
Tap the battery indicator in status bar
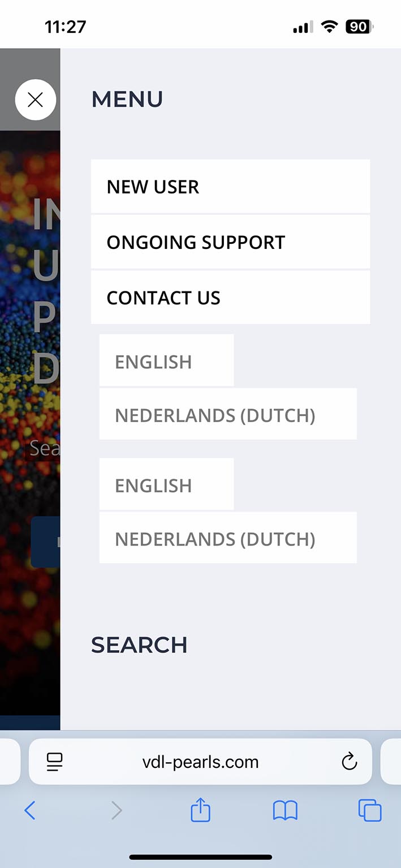[359, 27]
